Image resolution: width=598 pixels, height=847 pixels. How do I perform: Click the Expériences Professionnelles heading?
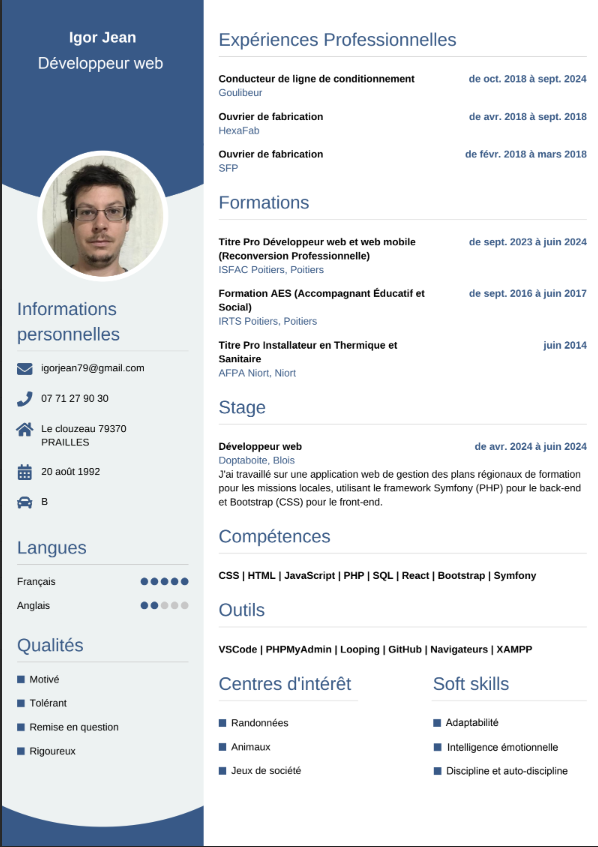337,39
